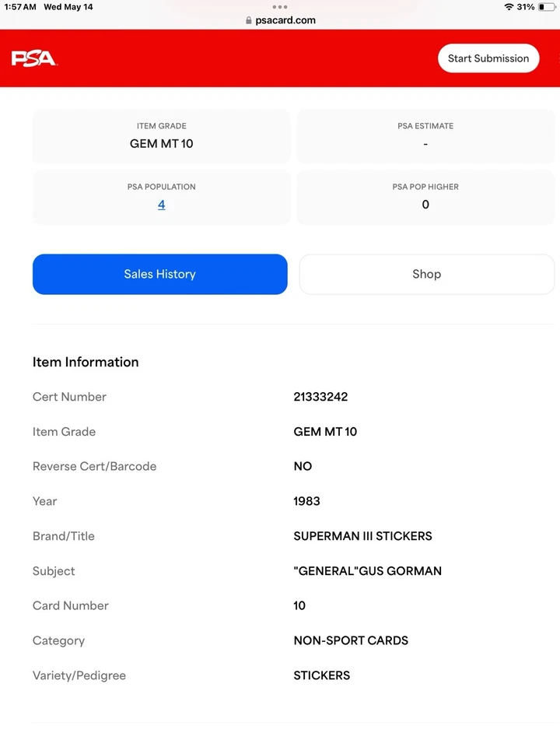Click the Superman III Stickers brand value
560x747 pixels.
(362, 536)
